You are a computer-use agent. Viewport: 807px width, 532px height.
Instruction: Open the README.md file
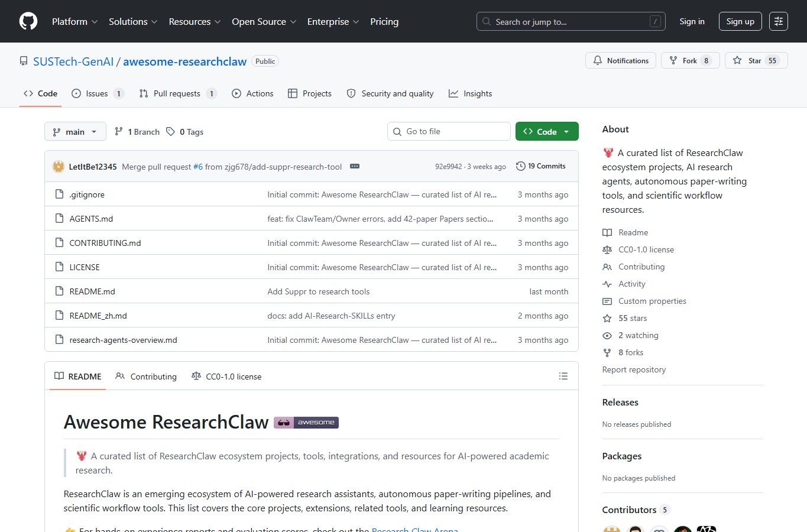click(92, 291)
